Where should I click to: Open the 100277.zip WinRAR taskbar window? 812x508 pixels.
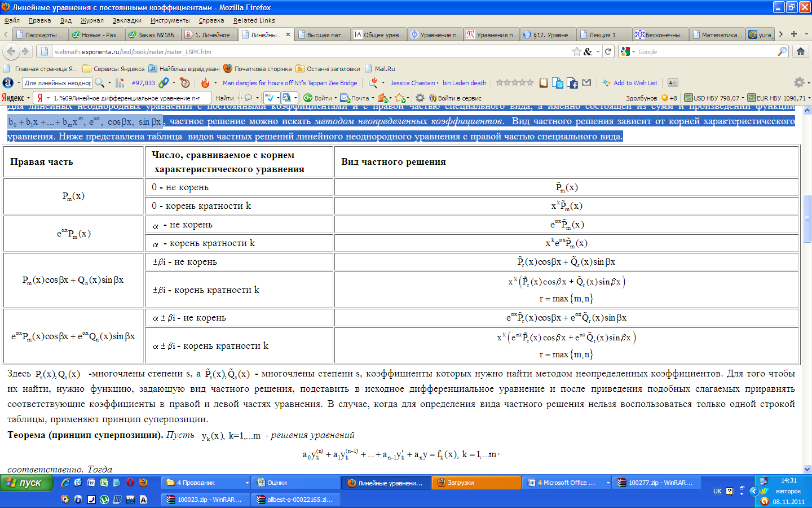tap(657, 483)
